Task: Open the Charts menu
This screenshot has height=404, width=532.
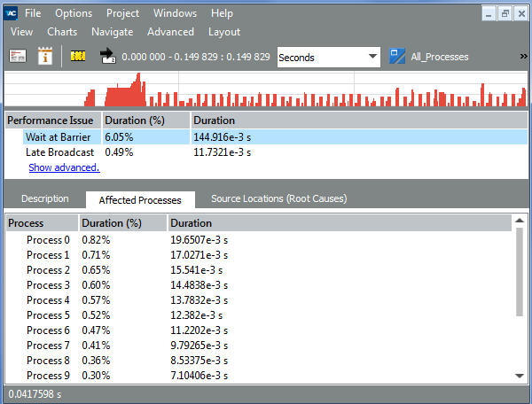Action: point(62,32)
